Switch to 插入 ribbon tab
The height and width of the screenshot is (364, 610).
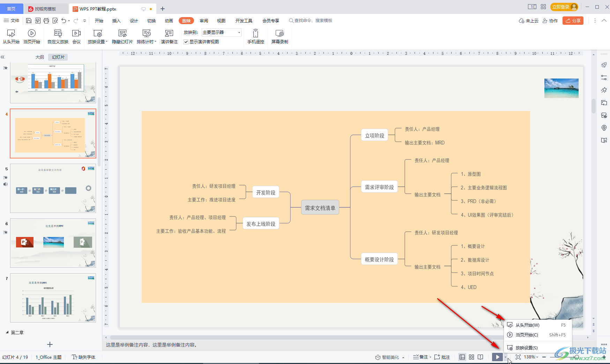(116, 21)
